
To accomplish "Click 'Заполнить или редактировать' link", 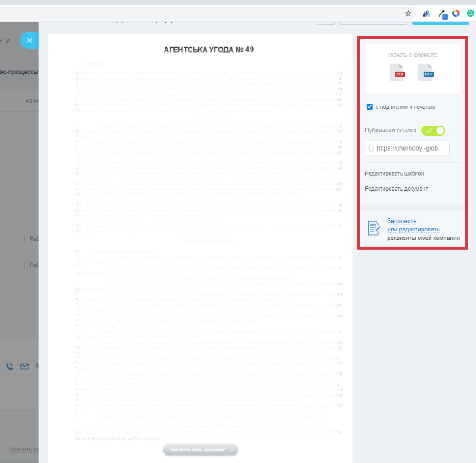I will point(413,225).
